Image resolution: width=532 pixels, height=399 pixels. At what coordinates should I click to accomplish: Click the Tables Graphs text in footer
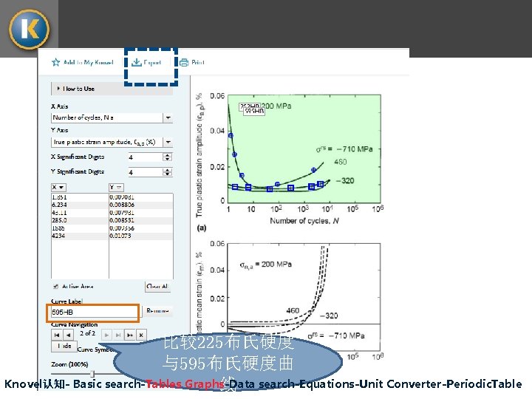185,384
